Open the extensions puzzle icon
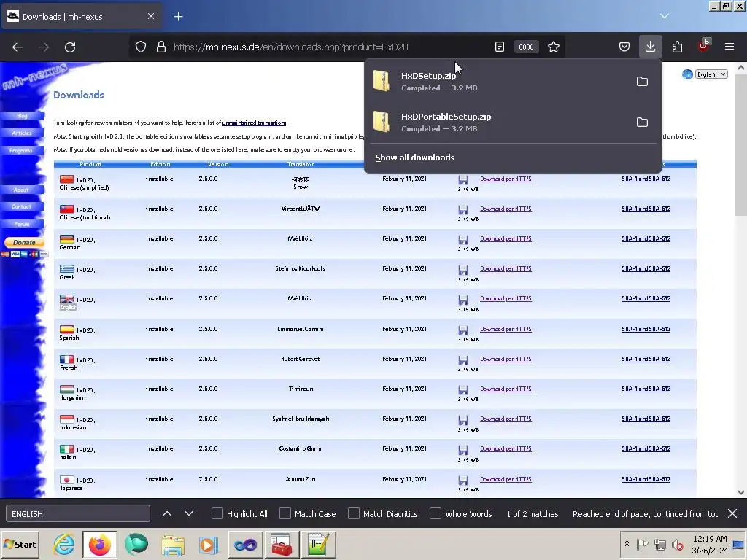 [677, 47]
